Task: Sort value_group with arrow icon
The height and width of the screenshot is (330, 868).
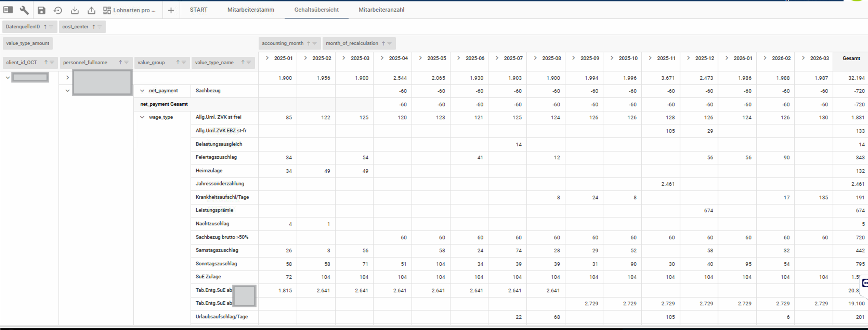Action: [x=178, y=62]
